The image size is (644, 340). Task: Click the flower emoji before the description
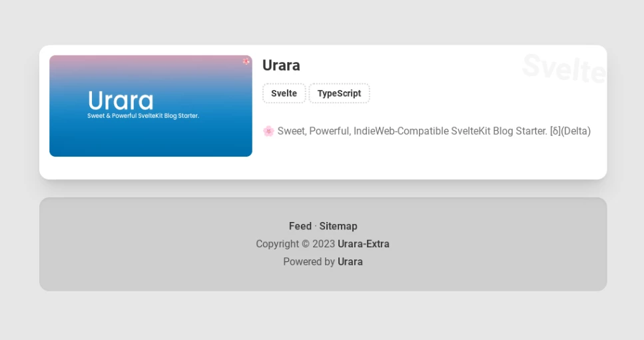[268, 131]
